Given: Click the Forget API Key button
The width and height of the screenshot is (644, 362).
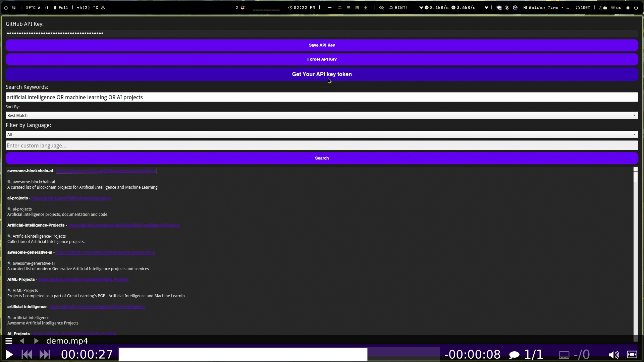Looking at the screenshot, I should click(322, 59).
